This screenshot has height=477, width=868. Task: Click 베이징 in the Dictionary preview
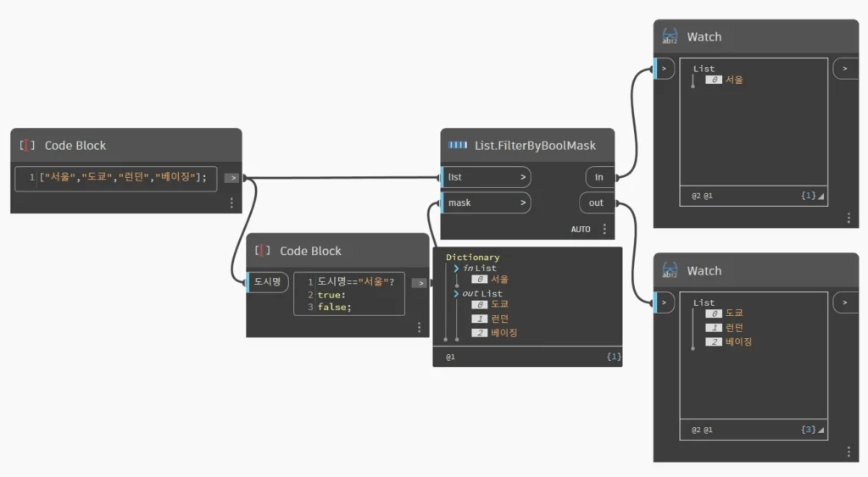pos(504,333)
